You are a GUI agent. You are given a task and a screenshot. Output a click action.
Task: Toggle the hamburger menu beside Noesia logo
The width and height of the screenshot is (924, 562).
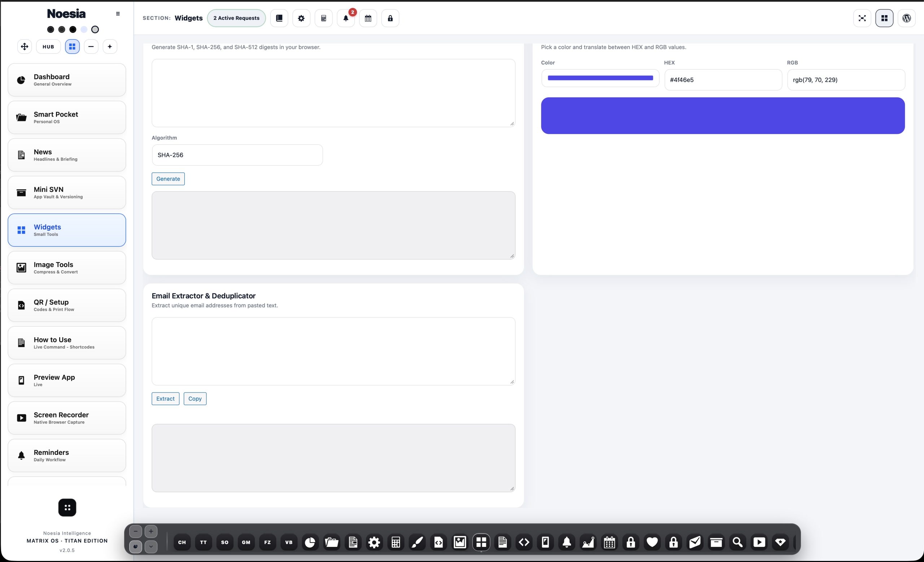tap(118, 13)
